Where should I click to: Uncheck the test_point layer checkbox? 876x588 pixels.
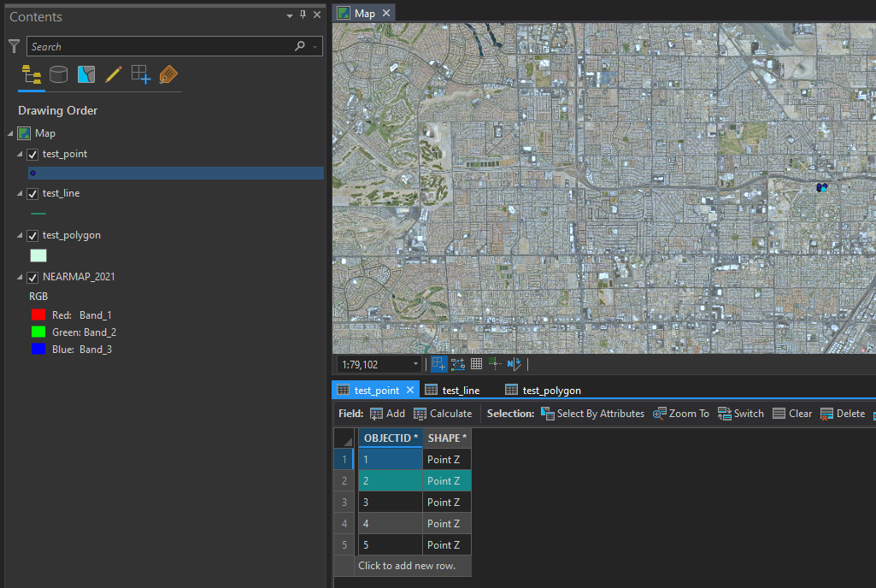tap(32, 154)
